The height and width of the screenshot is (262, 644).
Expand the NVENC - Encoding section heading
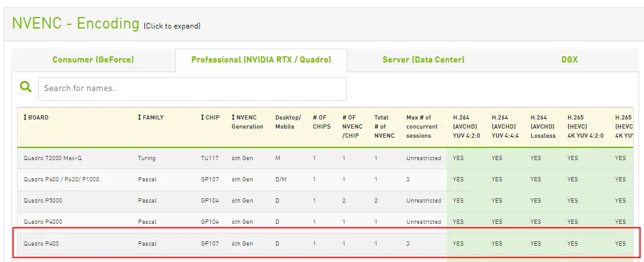76,24
